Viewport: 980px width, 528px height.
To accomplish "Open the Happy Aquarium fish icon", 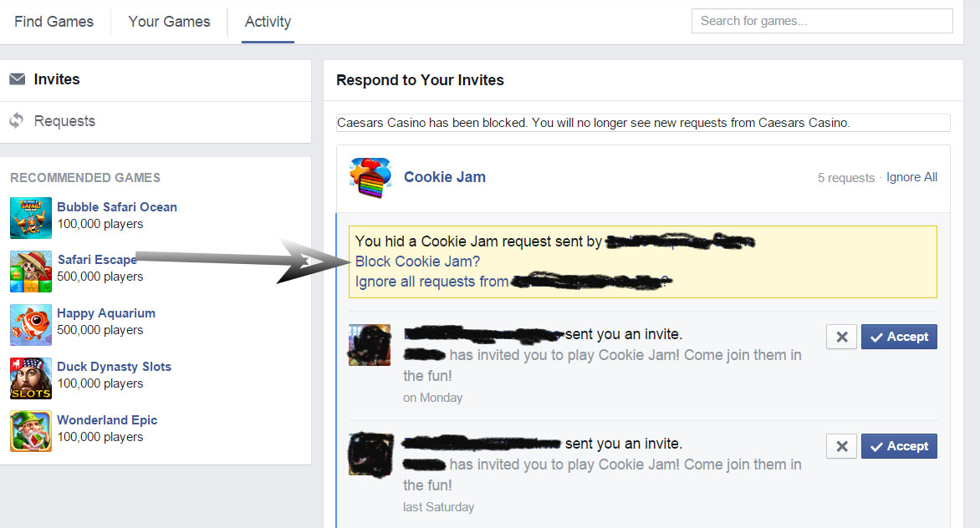I will click(x=31, y=324).
